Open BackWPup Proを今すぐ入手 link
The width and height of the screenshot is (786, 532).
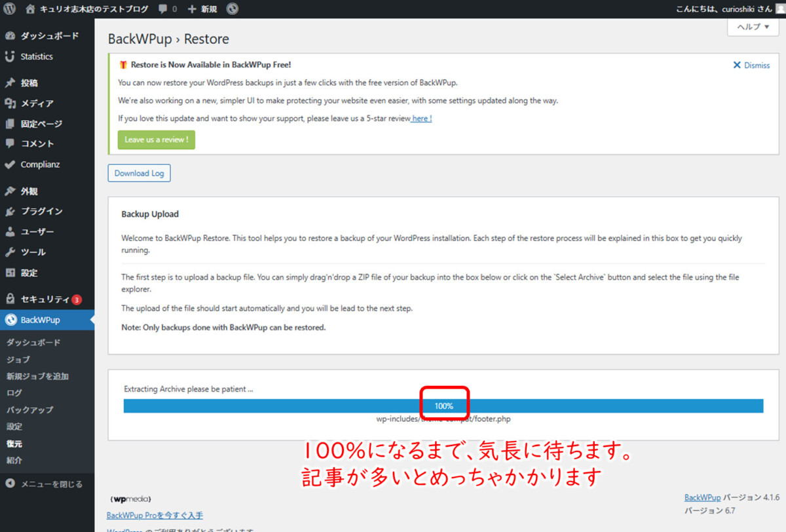click(155, 516)
